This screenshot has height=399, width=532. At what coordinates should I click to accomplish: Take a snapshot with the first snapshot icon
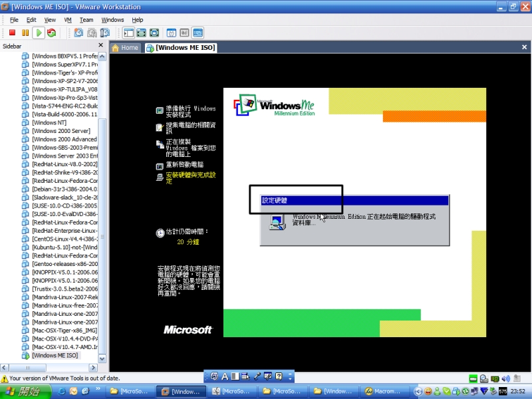[x=78, y=33]
